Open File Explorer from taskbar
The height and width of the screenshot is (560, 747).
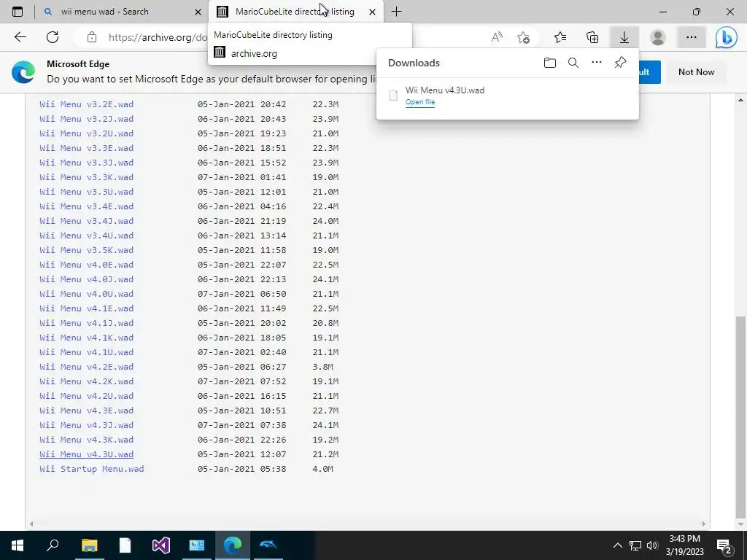89,545
